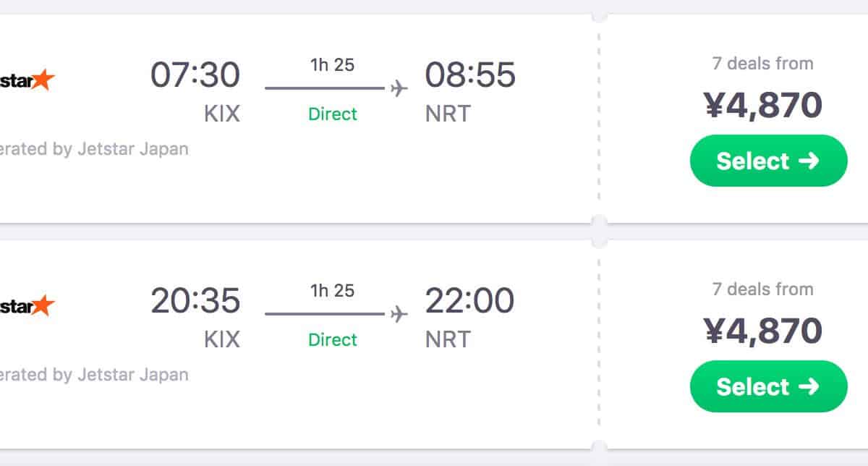Click the 22:00 arrival time

tap(469, 301)
